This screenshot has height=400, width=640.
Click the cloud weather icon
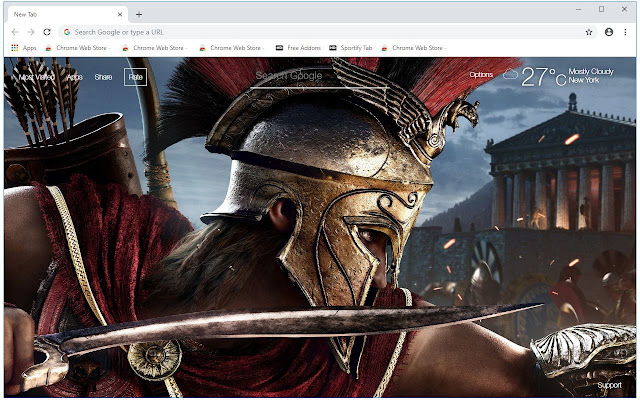pyautogui.click(x=510, y=74)
